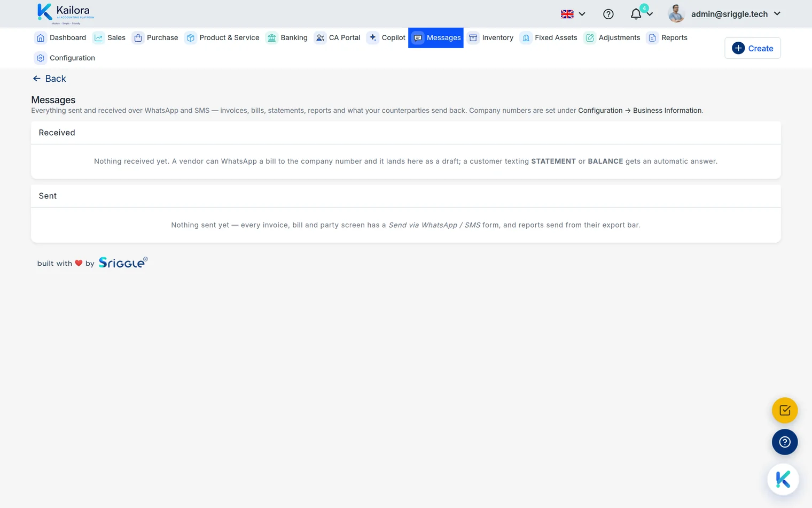Click the Product & Service box icon
Viewport: 812px width, 508px height.
(191, 38)
